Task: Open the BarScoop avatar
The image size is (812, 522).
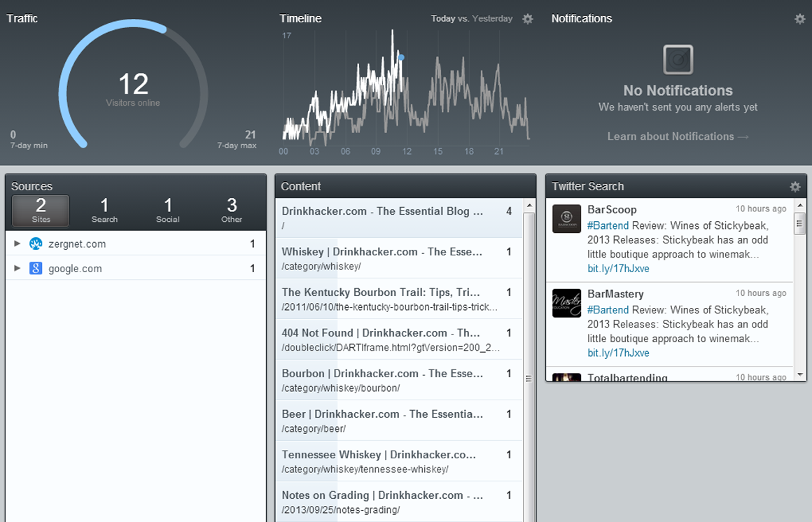Action: click(566, 218)
